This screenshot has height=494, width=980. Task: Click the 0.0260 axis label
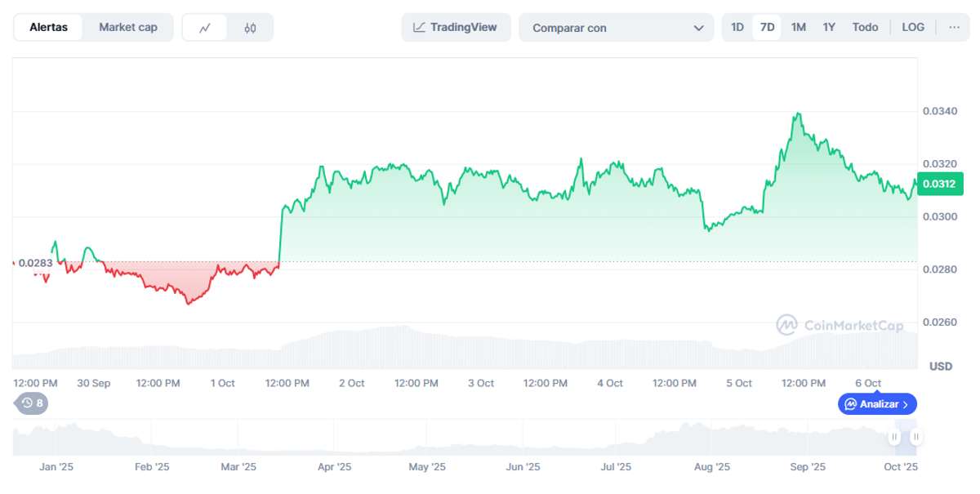pos(939,322)
